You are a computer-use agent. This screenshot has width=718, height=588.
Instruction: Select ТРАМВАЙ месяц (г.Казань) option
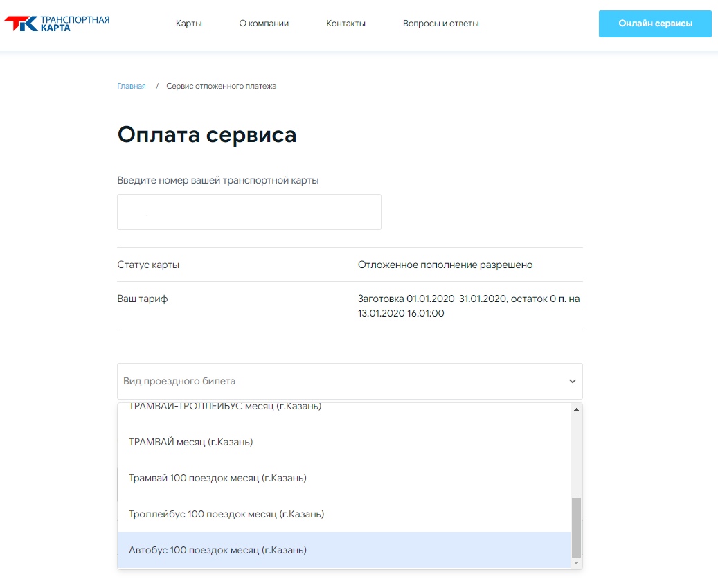pyautogui.click(x=344, y=442)
